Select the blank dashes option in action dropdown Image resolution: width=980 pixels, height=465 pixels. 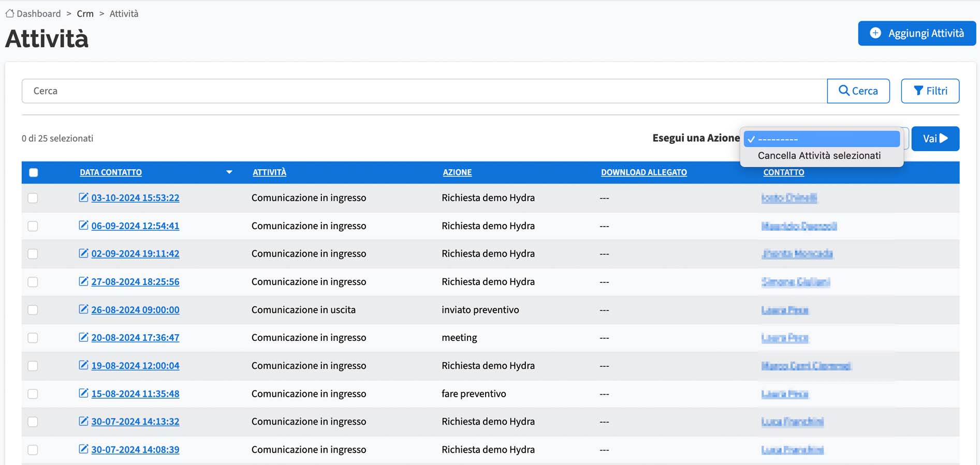(x=822, y=139)
